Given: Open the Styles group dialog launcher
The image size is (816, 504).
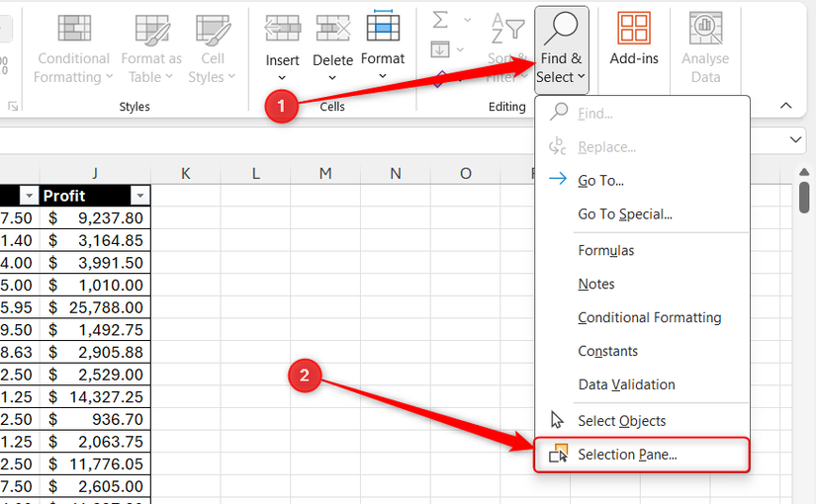Looking at the screenshot, I should [x=13, y=107].
